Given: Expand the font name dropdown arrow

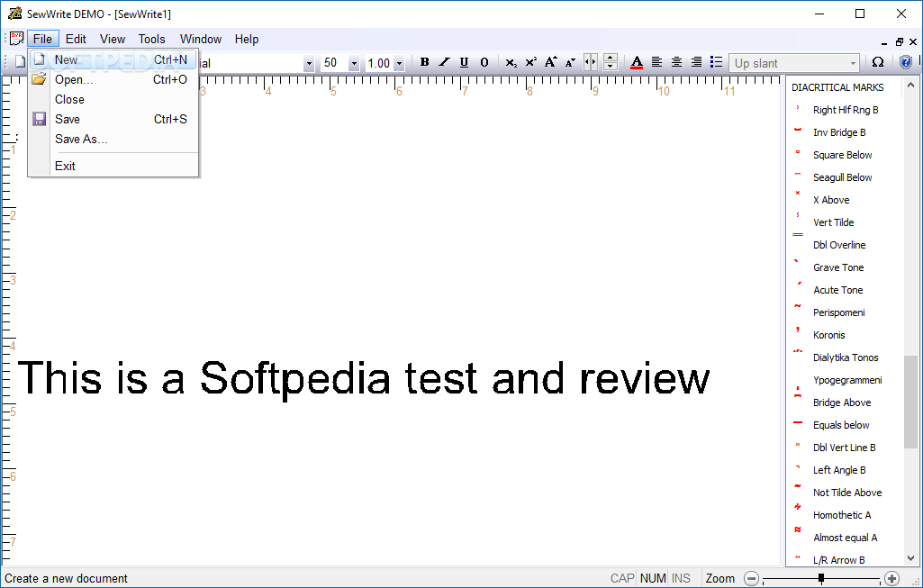Looking at the screenshot, I should coord(309,63).
